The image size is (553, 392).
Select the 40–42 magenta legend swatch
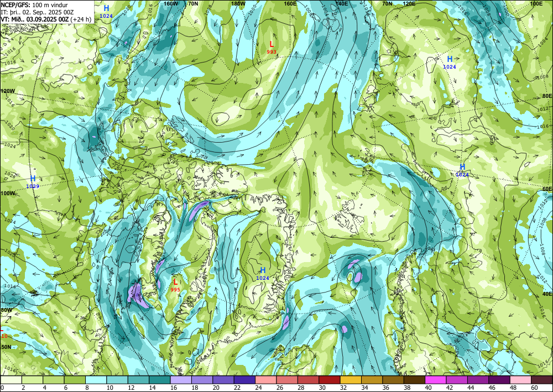point(436,380)
